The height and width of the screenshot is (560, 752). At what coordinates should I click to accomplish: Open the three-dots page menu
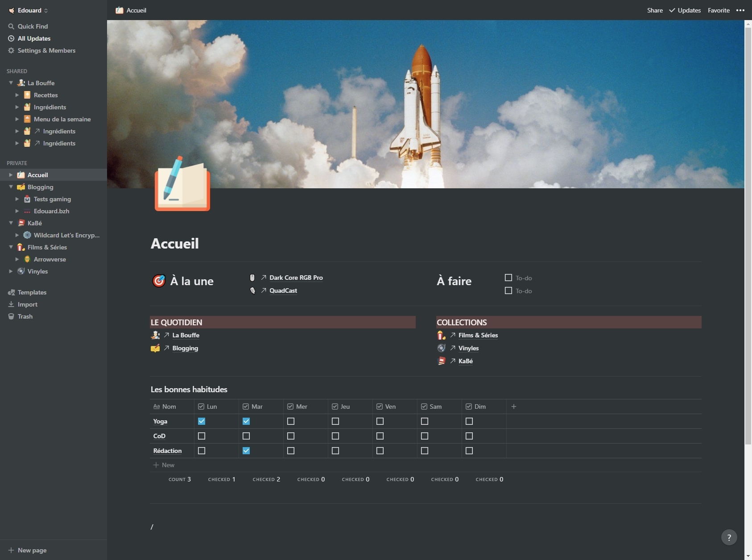(740, 10)
